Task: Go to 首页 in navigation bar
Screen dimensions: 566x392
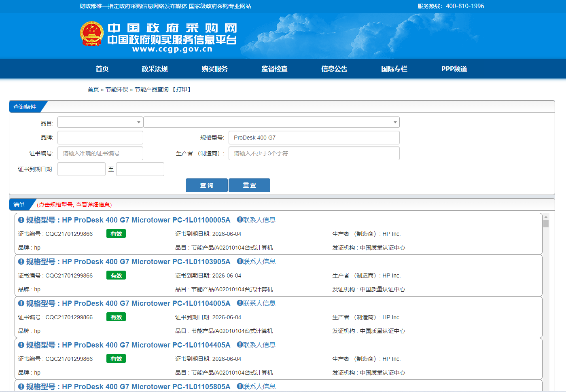Action: (102, 69)
